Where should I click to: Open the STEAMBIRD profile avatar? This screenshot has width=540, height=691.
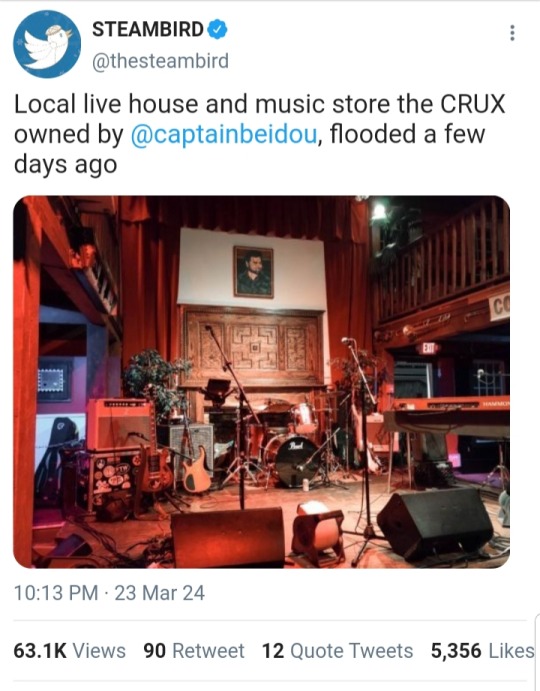pyautogui.click(x=47, y=44)
